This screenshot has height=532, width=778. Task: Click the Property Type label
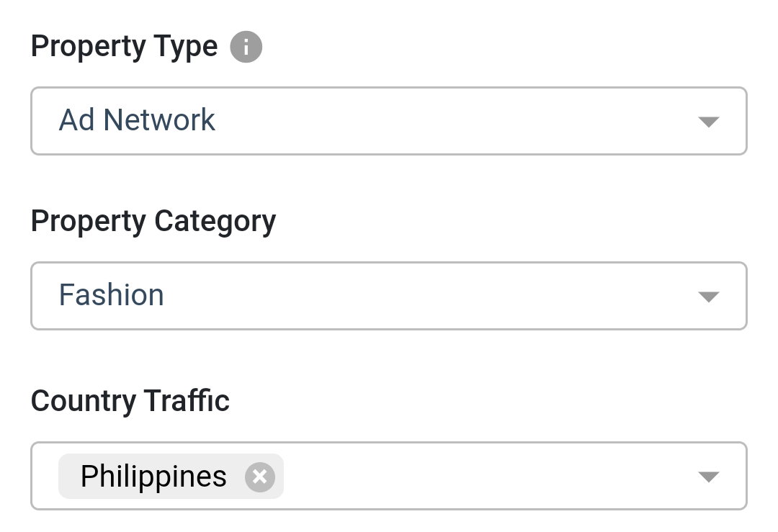pos(124,47)
